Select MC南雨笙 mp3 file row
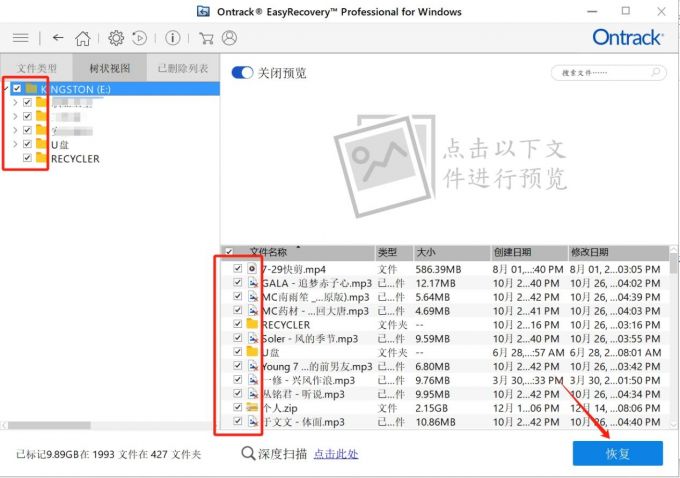The width and height of the screenshot is (680, 478). 445,297
